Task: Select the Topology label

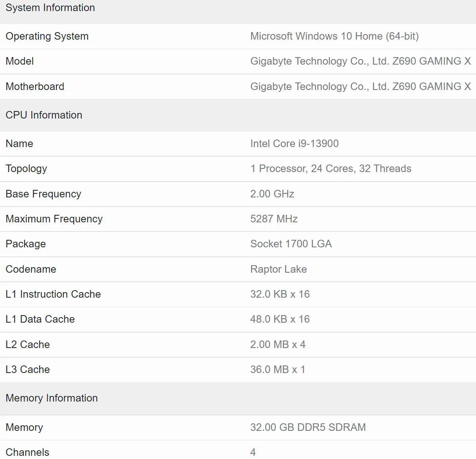Action: tap(26, 169)
